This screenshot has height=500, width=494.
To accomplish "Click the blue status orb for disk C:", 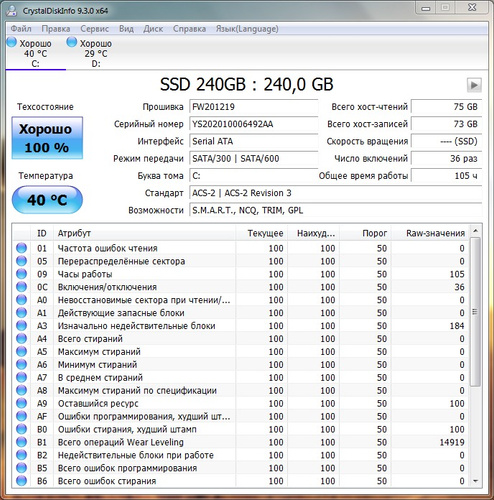I will tap(12, 42).
